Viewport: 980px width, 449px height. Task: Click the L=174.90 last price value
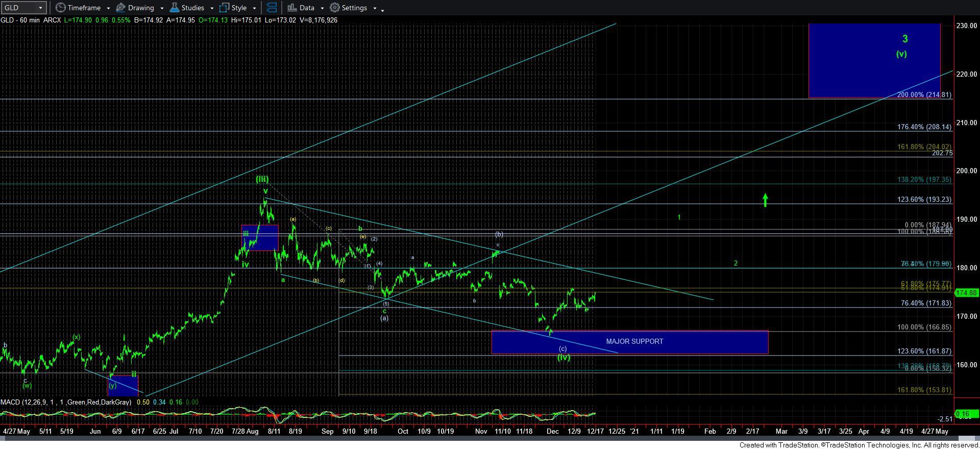click(79, 20)
